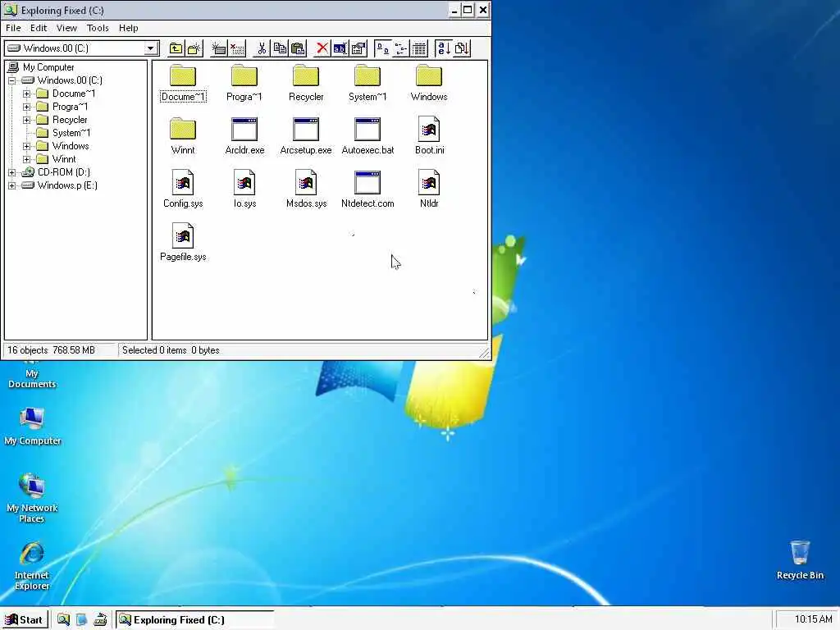The image size is (840, 630).
Task: Click the Start button
Action: pyautogui.click(x=25, y=620)
